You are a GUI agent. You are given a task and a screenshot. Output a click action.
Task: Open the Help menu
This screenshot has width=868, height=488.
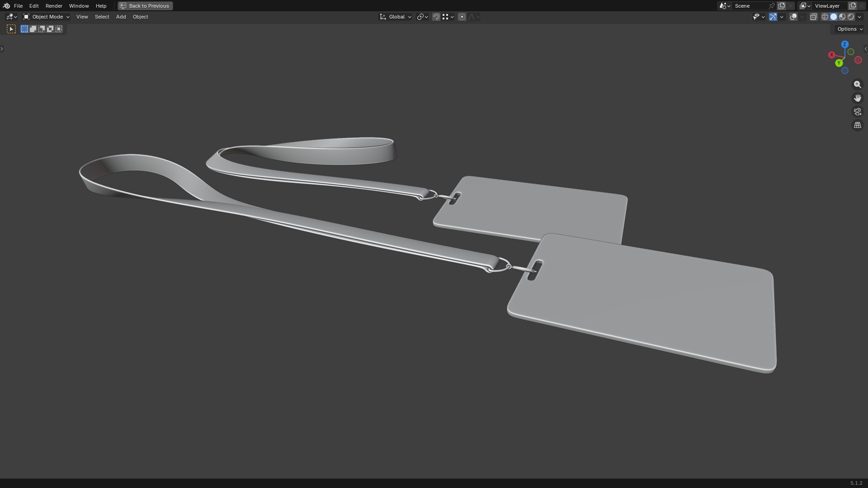click(101, 6)
